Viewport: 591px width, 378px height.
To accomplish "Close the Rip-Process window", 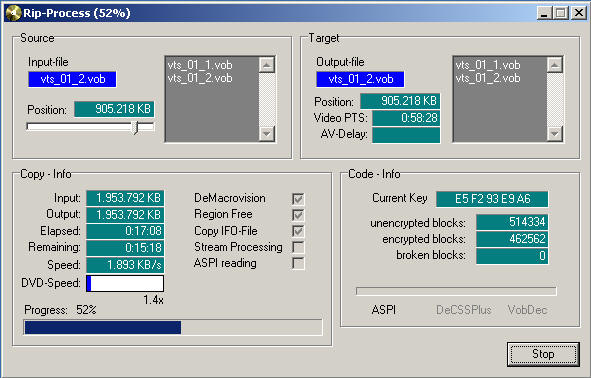I will click(579, 13).
